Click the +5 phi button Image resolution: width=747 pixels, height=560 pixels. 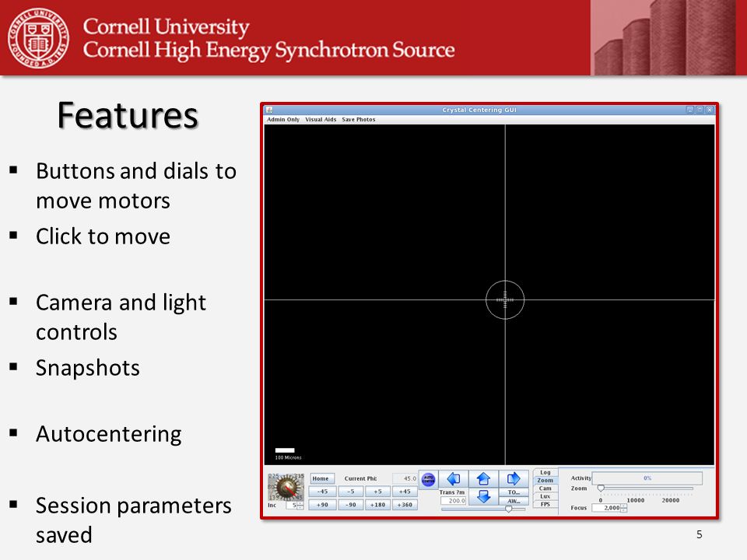click(x=377, y=492)
